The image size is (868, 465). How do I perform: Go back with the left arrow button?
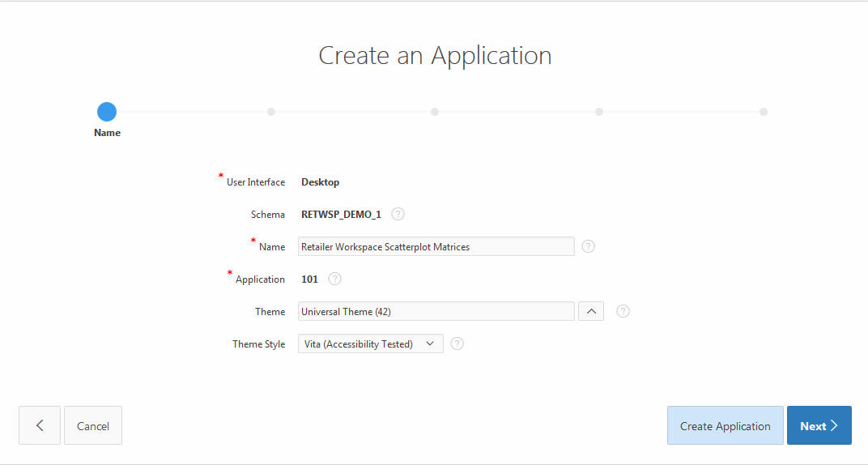click(x=40, y=425)
